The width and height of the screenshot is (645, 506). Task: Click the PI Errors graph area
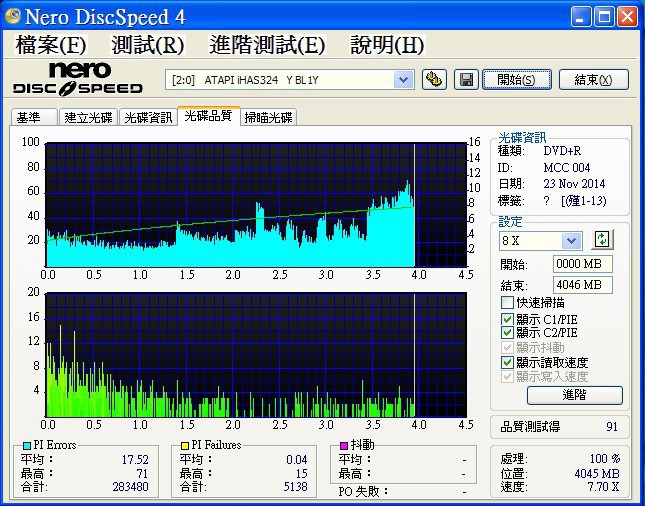click(x=256, y=205)
